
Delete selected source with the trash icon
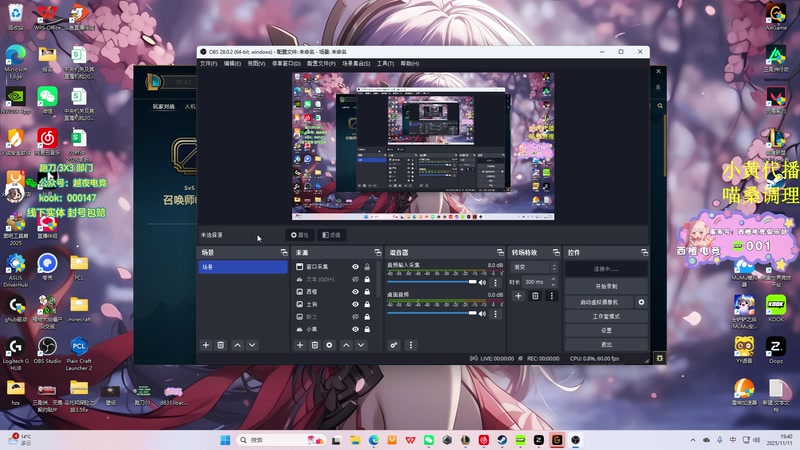315,345
